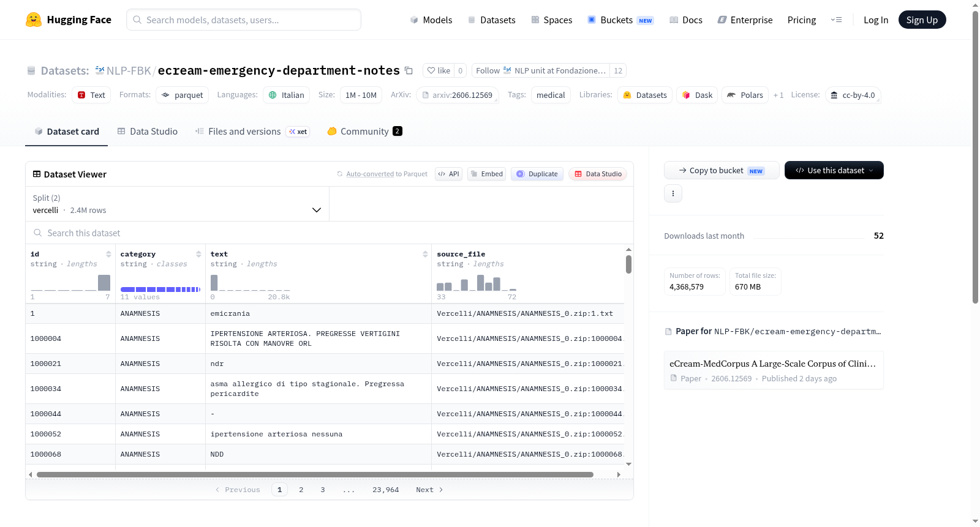Viewport: 980px width, 527px height.
Task: Expand the Split vercelli dropdown
Action: (177, 204)
